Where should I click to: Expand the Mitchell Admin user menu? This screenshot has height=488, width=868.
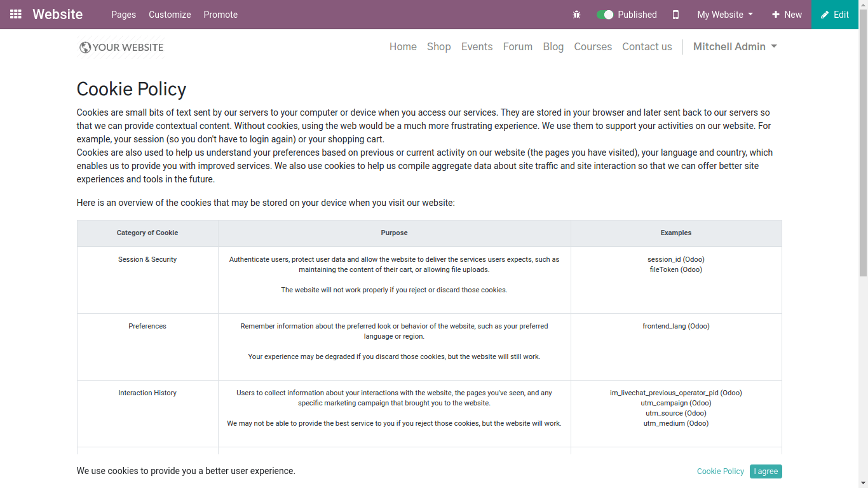(x=735, y=46)
